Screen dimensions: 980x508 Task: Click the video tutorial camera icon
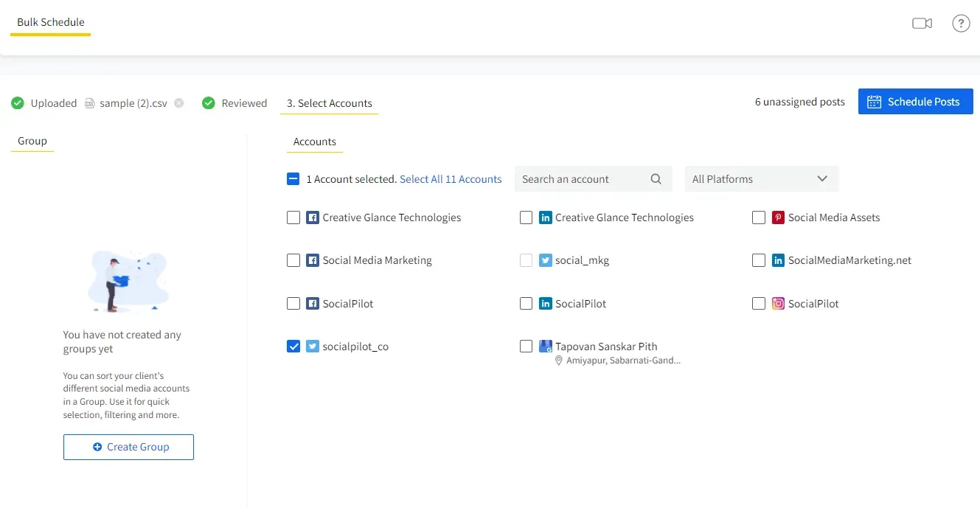pyautogui.click(x=922, y=23)
